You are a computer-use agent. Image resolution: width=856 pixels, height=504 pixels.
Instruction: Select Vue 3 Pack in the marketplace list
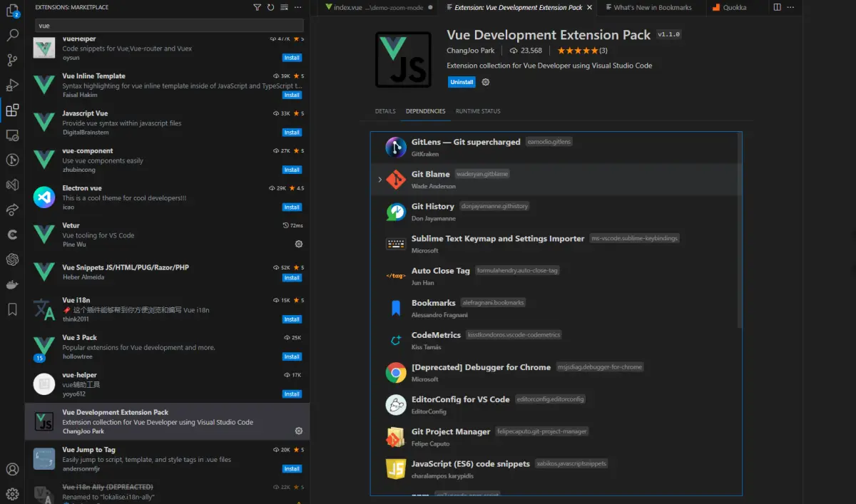pyautogui.click(x=168, y=347)
